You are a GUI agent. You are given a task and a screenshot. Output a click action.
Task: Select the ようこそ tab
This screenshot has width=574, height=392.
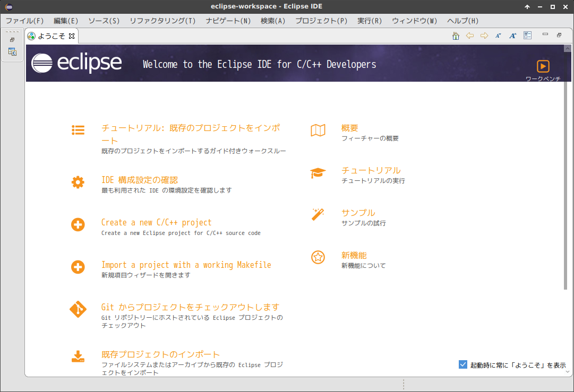(52, 36)
